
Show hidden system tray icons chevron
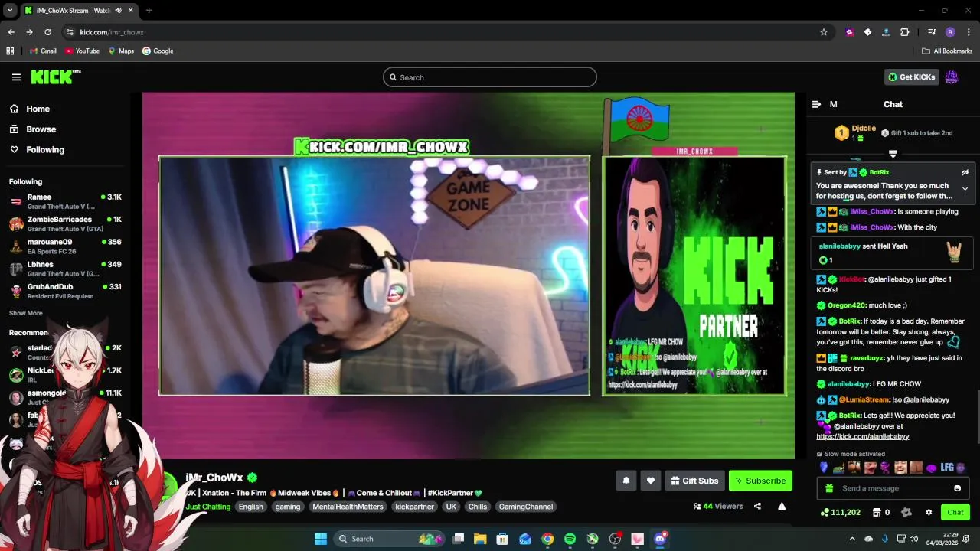point(852,539)
